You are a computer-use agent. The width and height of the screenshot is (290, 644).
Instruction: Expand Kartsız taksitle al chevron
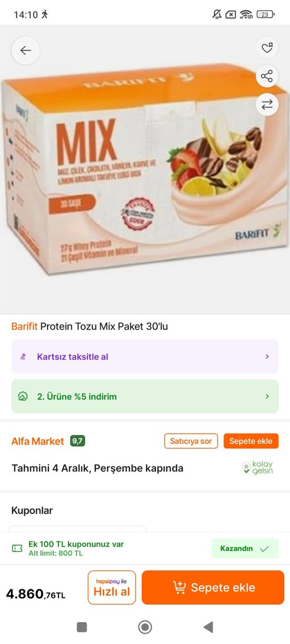tap(267, 357)
